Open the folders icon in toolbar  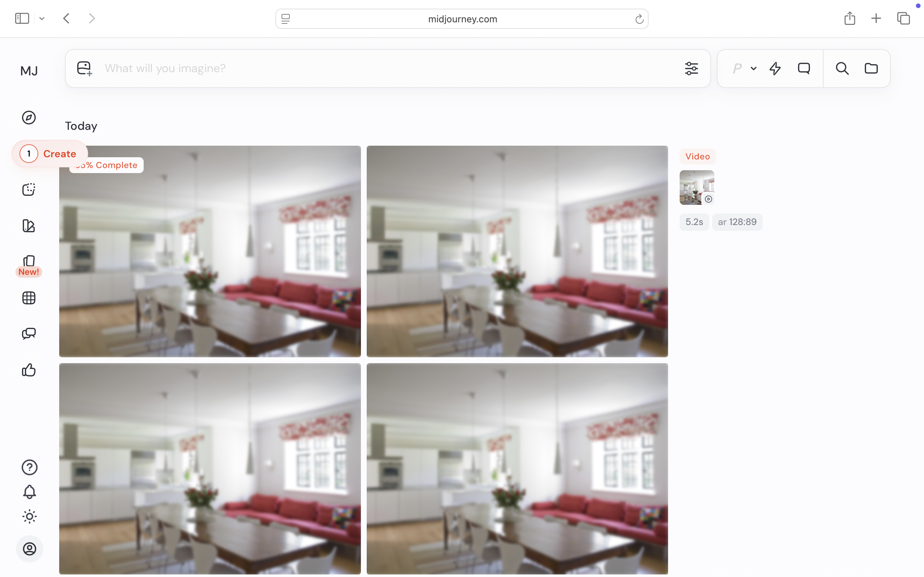click(871, 69)
